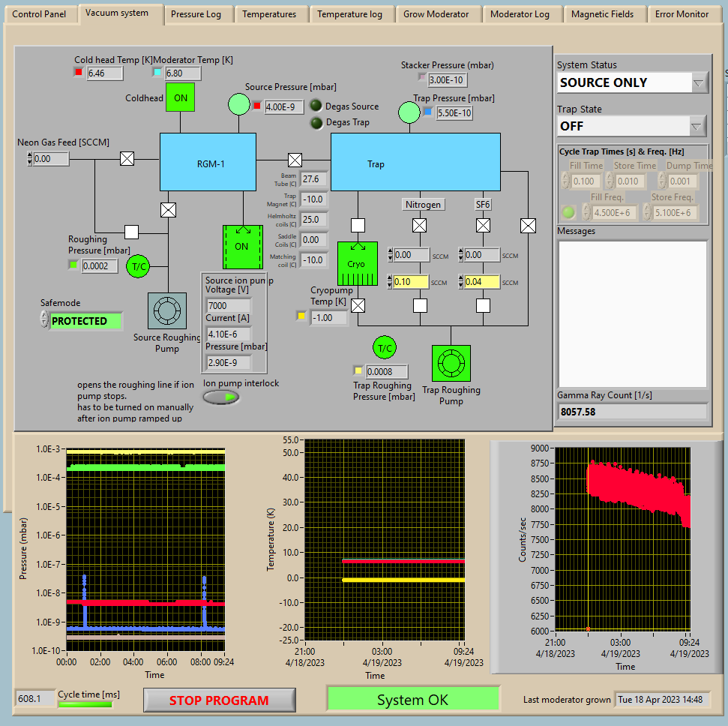The image size is (728, 726).
Task: Click the Fill Time stepper arrows
Action: pyautogui.click(x=565, y=180)
